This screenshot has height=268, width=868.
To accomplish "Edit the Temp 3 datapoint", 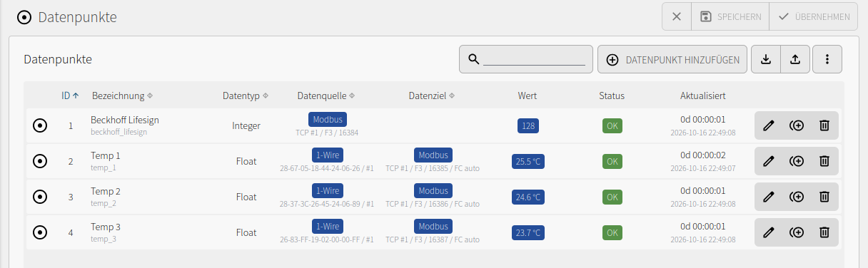I will pyautogui.click(x=769, y=232).
